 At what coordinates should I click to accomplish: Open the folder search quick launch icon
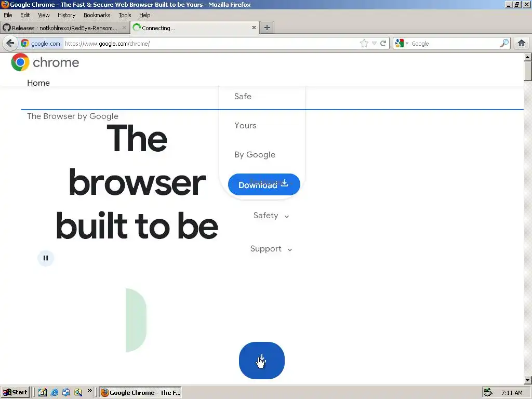78,392
